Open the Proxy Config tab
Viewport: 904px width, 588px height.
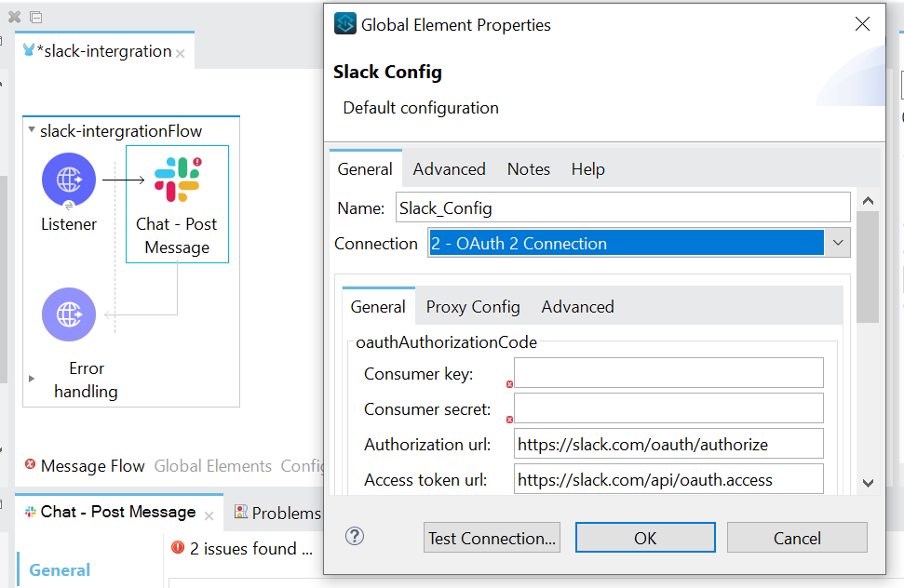pos(473,307)
